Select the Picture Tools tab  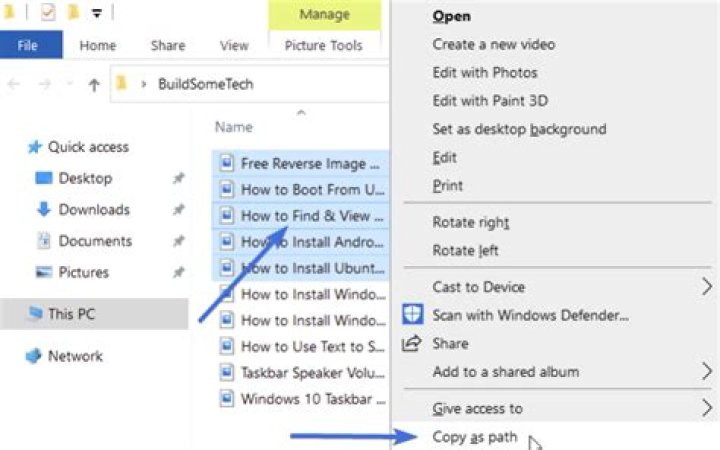click(324, 45)
